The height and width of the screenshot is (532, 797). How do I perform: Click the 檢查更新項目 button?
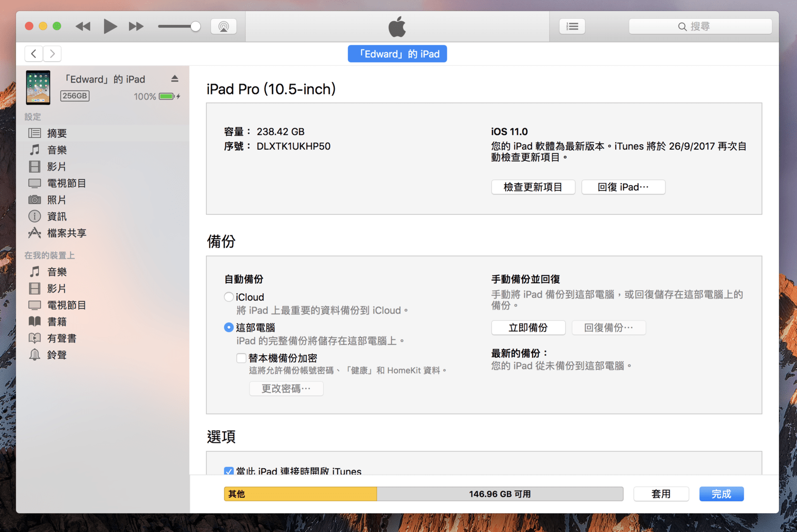(532, 187)
